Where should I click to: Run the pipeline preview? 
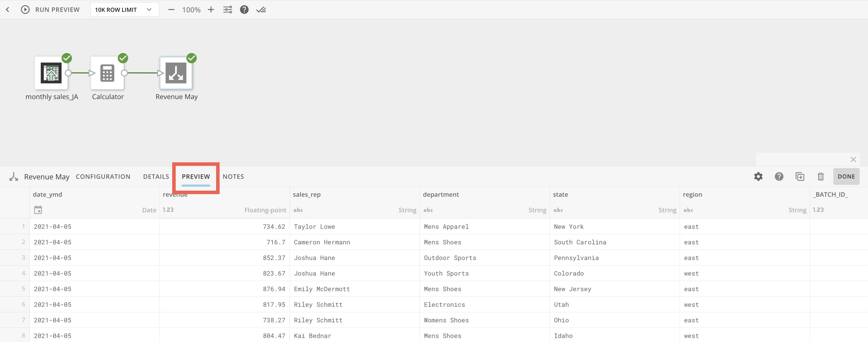pyautogui.click(x=51, y=10)
